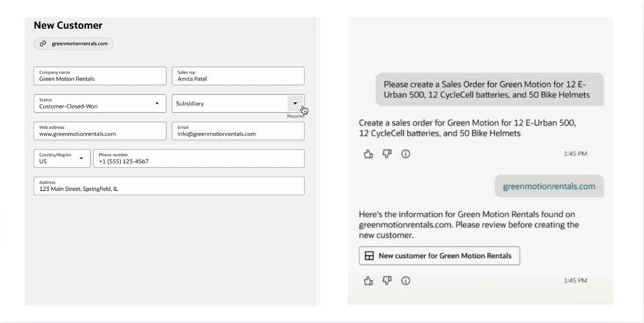Expand the required Subsidiary dropdown
The image size is (644, 323).
point(295,104)
